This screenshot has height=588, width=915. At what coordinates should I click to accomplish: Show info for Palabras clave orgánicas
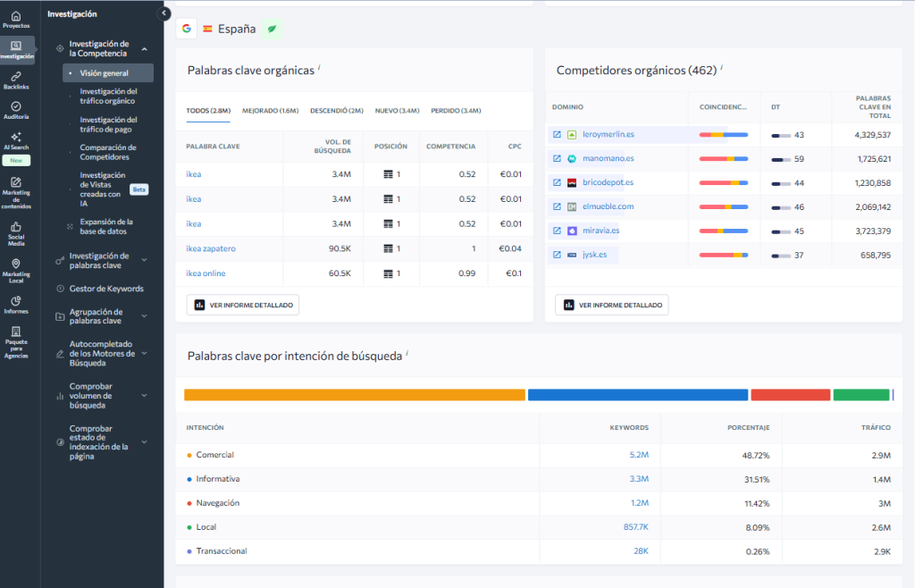pos(319,67)
